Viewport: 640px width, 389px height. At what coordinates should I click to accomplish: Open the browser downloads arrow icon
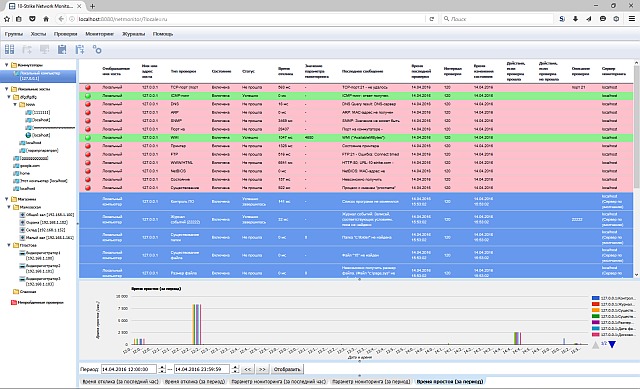[x=575, y=19]
